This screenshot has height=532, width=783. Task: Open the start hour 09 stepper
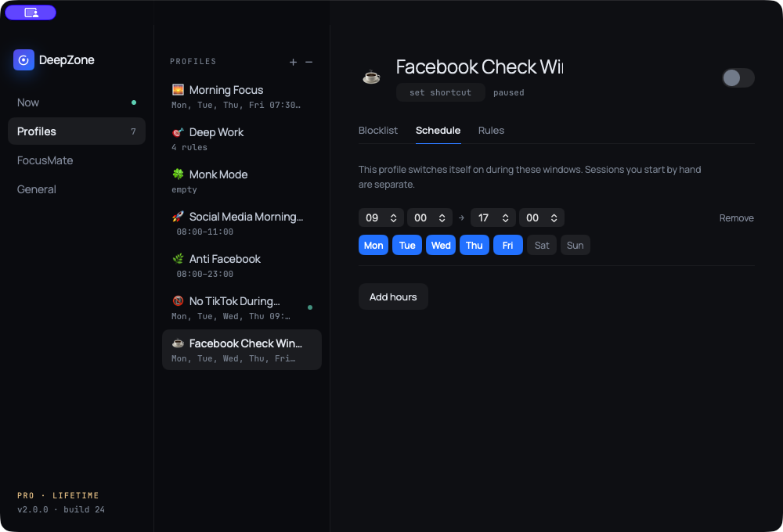coord(381,217)
